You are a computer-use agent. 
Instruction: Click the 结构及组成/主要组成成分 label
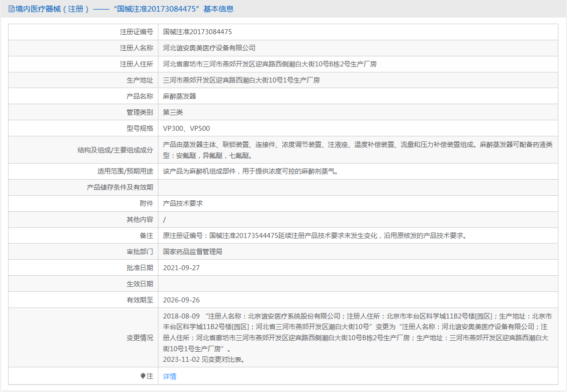coord(115,150)
